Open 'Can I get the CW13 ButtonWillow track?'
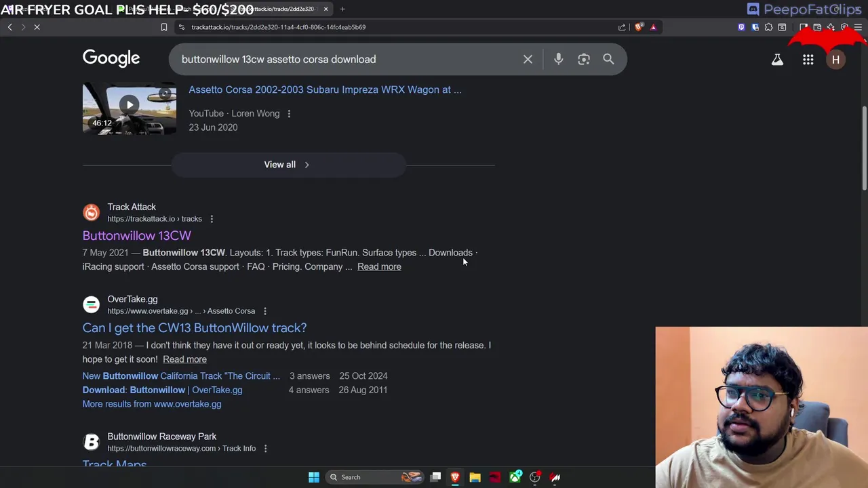 pyautogui.click(x=195, y=327)
